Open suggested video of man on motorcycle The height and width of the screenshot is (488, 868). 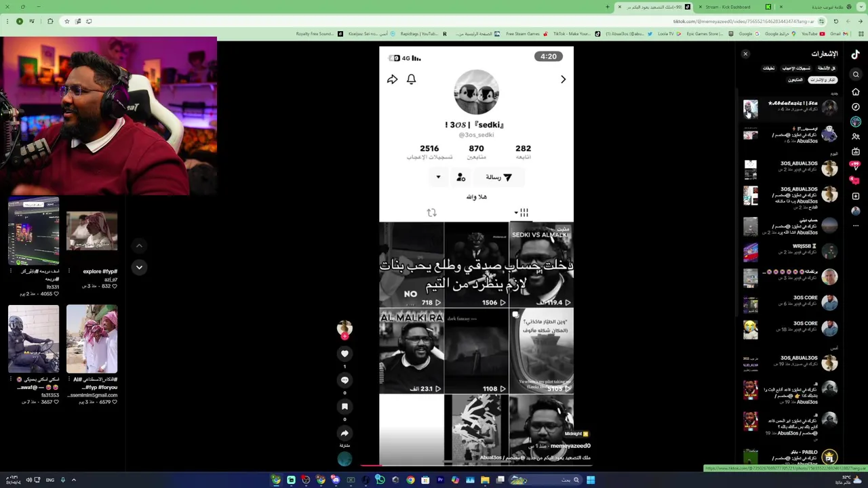click(33, 339)
